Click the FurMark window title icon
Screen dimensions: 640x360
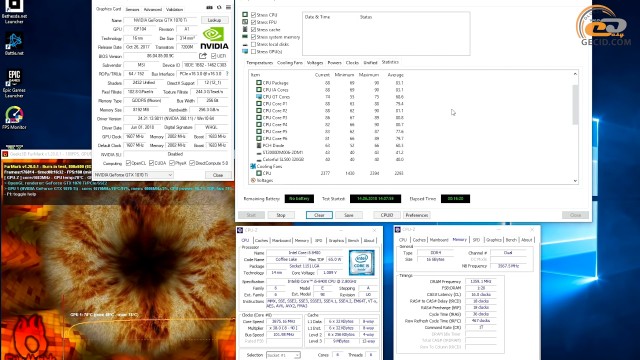point(5,154)
